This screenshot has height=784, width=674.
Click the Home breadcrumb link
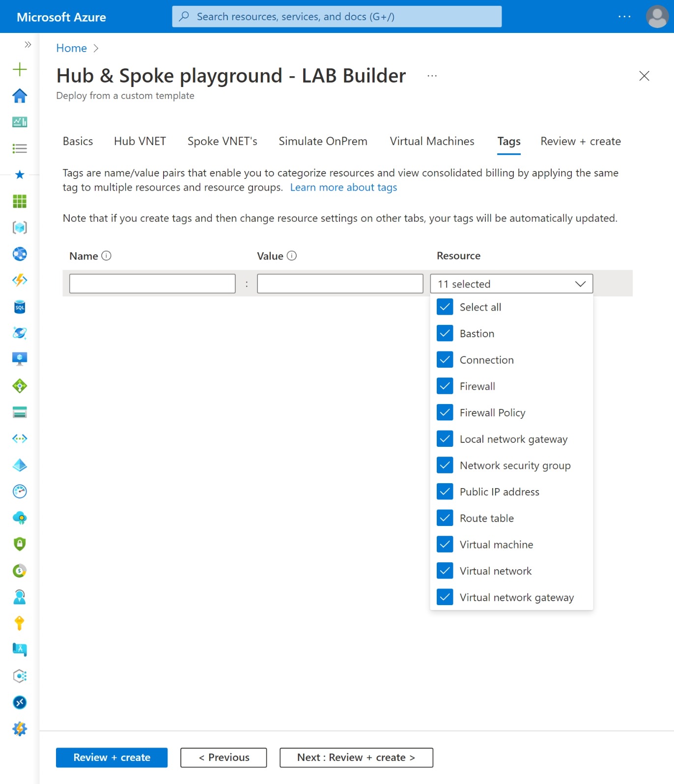click(x=71, y=48)
